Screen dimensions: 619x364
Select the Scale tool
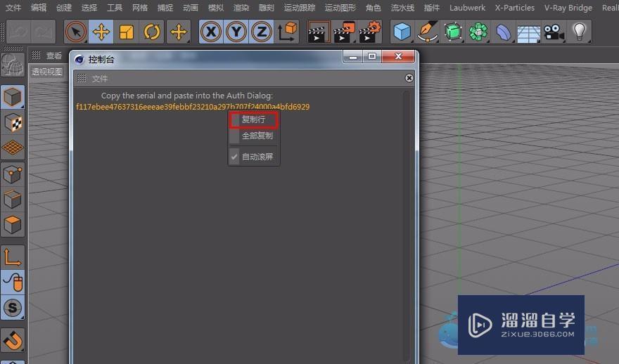[x=127, y=32]
